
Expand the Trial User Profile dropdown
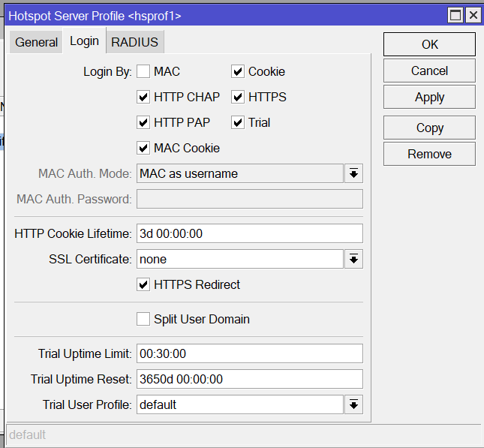353,405
